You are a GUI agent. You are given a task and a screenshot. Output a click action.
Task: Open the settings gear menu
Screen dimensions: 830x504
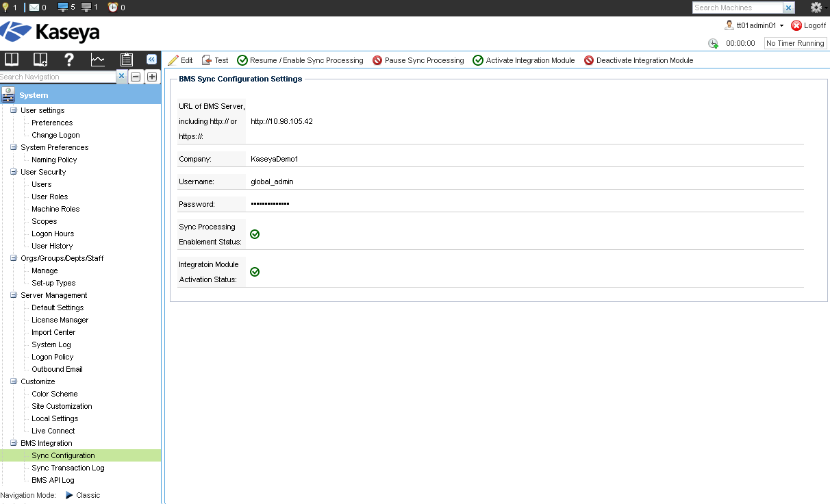click(816, 8)
